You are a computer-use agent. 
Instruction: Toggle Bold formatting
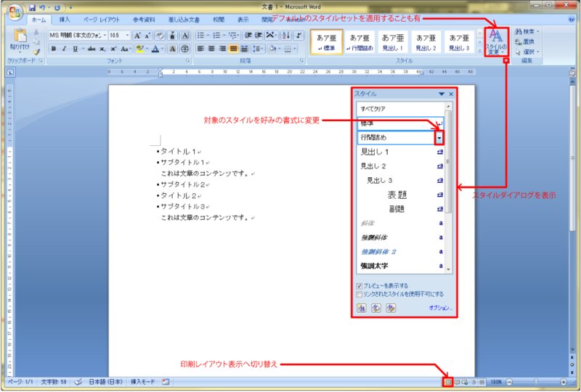(54, 49)
